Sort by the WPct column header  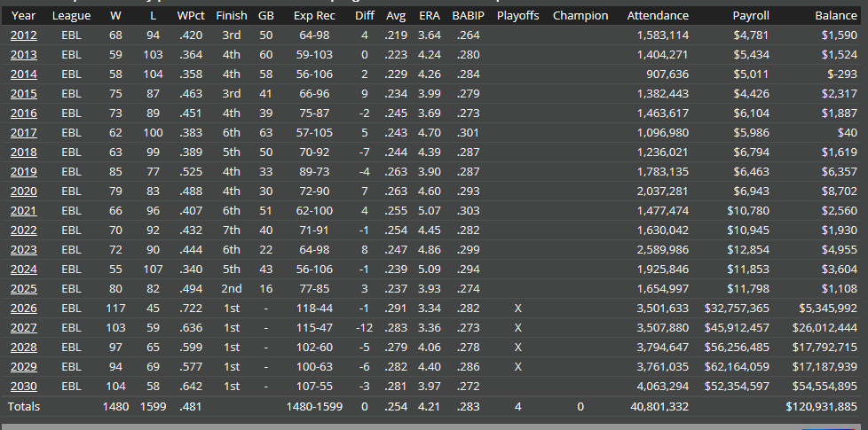click(x=192, y=16)
